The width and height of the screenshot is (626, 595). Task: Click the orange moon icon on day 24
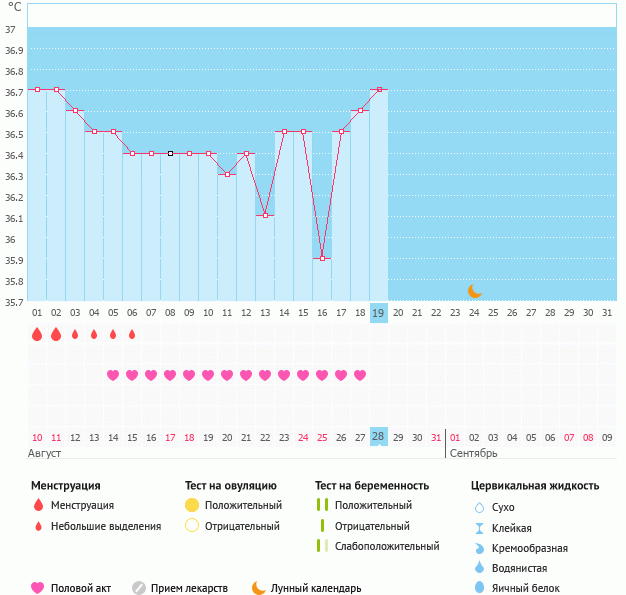point(475,291)
